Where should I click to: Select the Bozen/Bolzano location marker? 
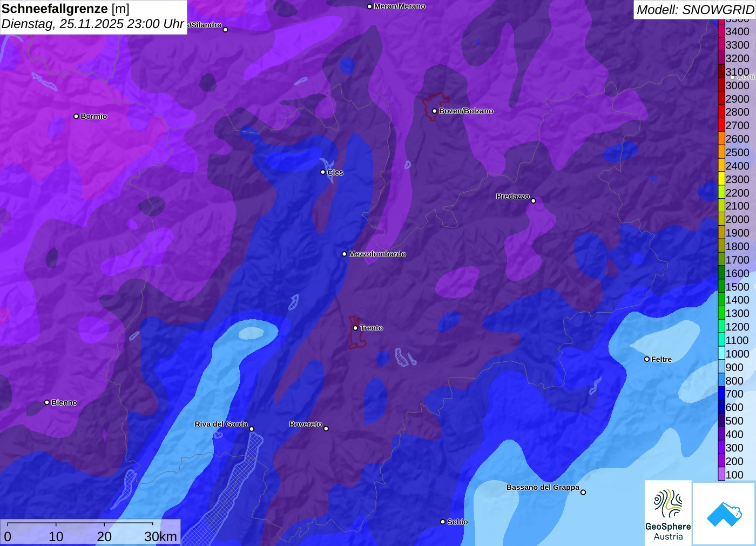(x=435, y=111)
